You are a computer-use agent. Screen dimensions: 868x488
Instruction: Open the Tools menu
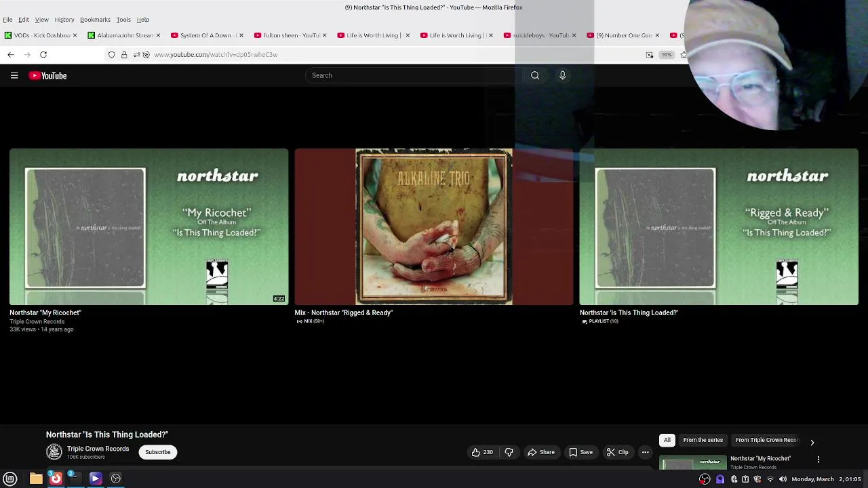[123, 20]
